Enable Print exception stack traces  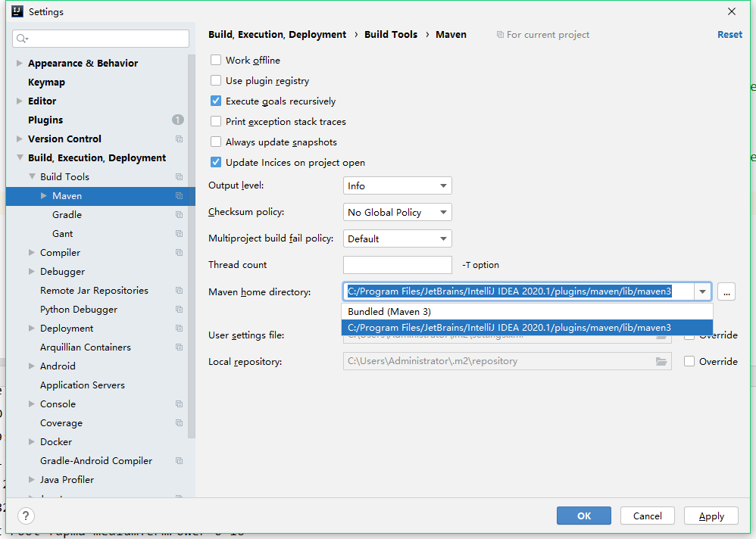tap(216, 121)
